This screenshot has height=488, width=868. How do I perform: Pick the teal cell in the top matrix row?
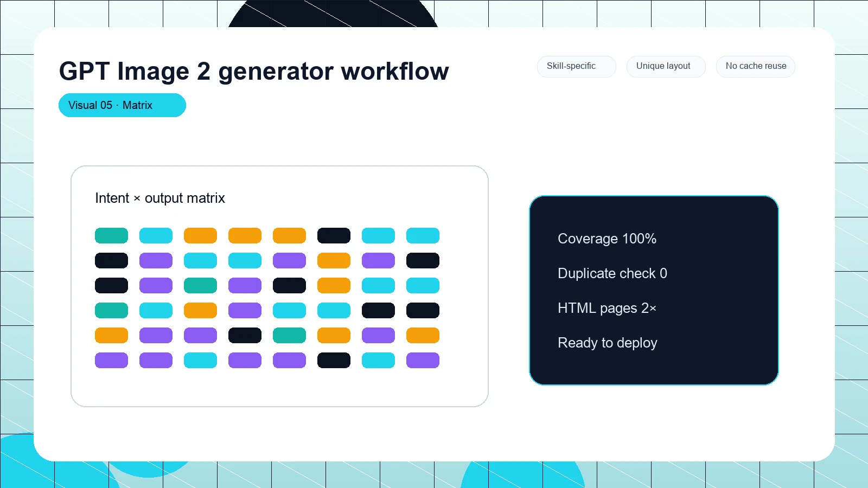(x=111, y=236)
